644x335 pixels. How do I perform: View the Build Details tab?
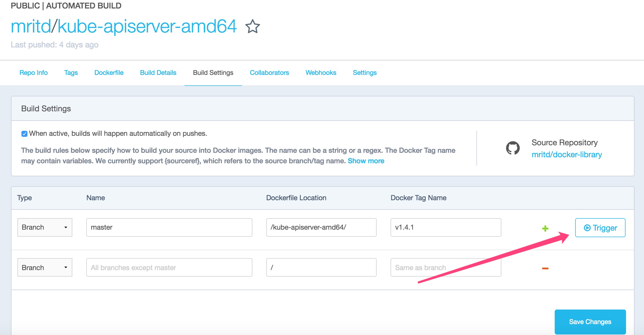[158, 73]
